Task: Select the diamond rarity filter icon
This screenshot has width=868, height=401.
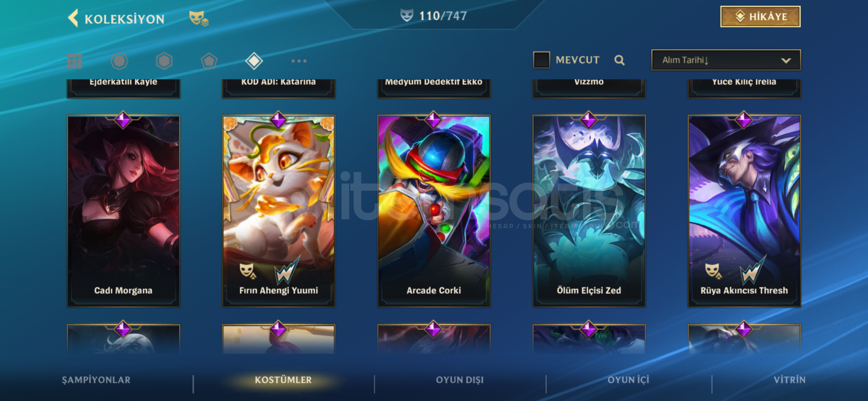Action: click(x=254, y=61)
